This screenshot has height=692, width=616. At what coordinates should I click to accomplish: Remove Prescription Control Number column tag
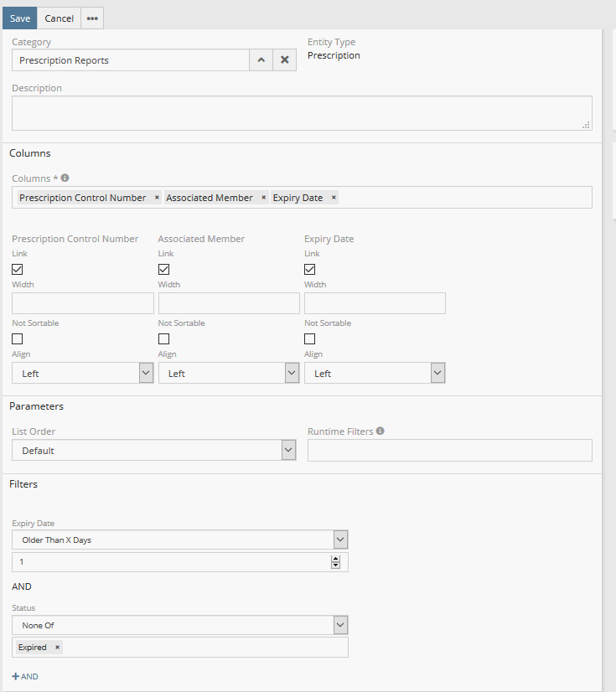(157, 198)
